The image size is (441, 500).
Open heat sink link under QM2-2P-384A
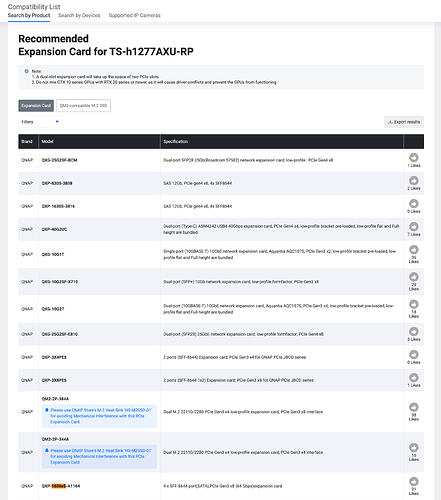99,416
